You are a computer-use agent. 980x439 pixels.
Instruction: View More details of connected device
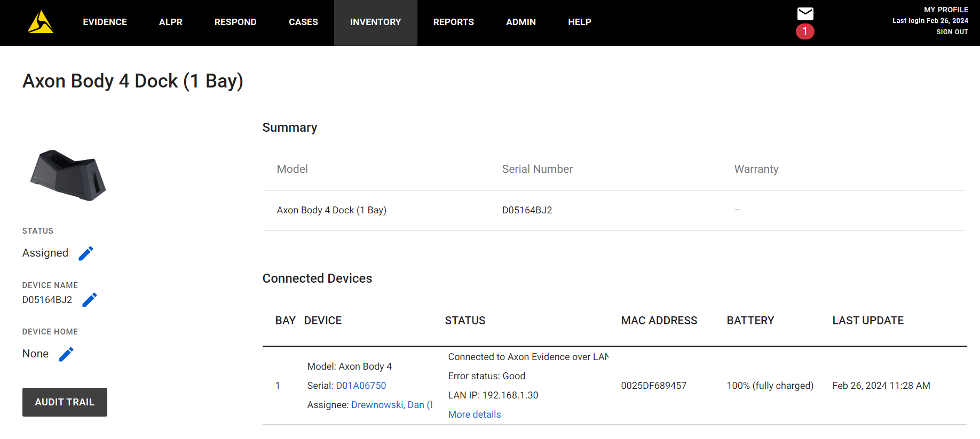click(474, 414)
